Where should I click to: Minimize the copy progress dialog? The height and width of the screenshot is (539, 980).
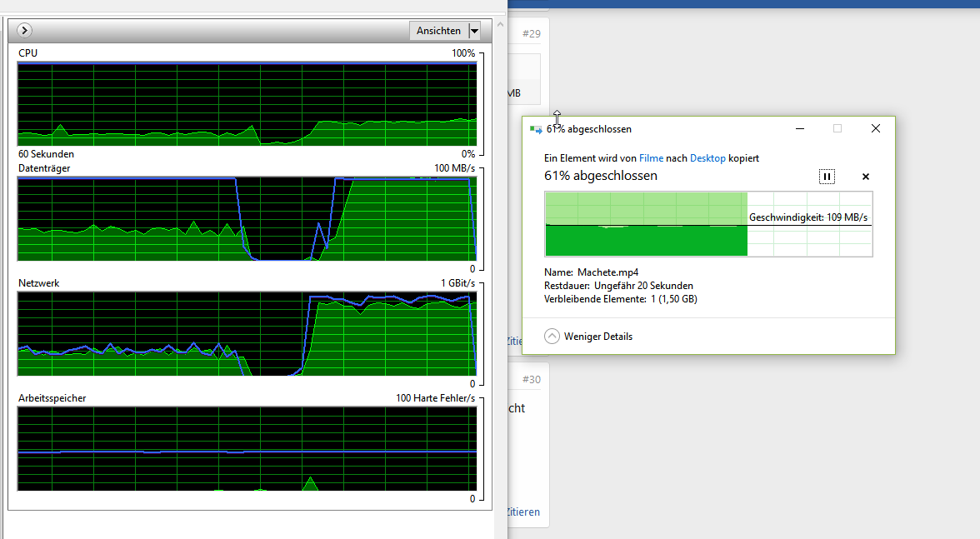(799, 128)
